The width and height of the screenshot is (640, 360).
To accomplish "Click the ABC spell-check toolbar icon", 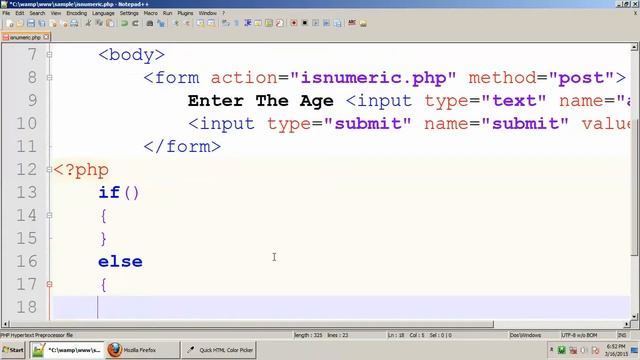I will coord(351,23).
